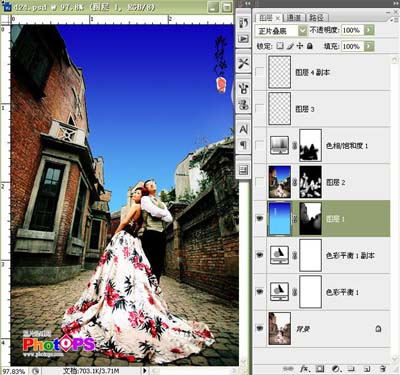This screenshot has width=400, height=375.
Task: Open the Actions panel play icon
Action: coord(244,39)
